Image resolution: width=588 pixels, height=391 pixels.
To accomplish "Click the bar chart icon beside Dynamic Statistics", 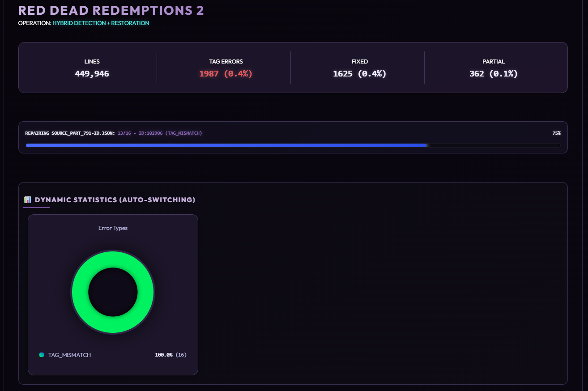I will 27,200.
